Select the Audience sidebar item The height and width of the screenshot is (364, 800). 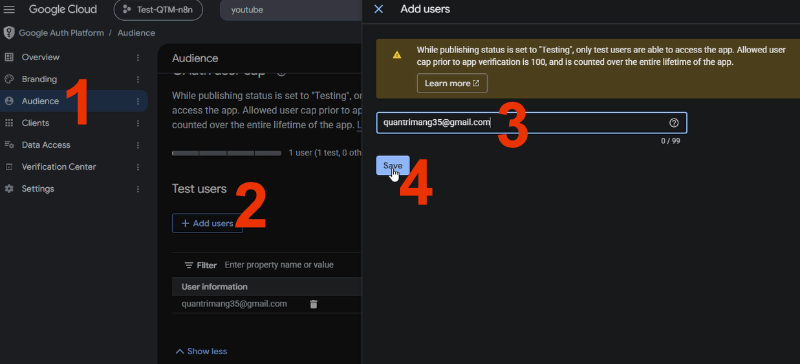pyautogui.click(x=74, y=101)
